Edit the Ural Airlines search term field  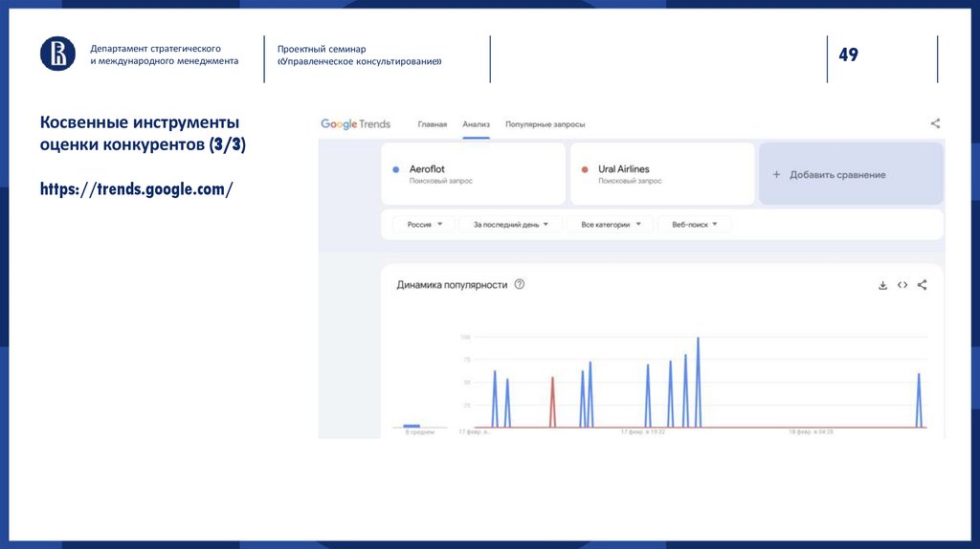point(662,174)
